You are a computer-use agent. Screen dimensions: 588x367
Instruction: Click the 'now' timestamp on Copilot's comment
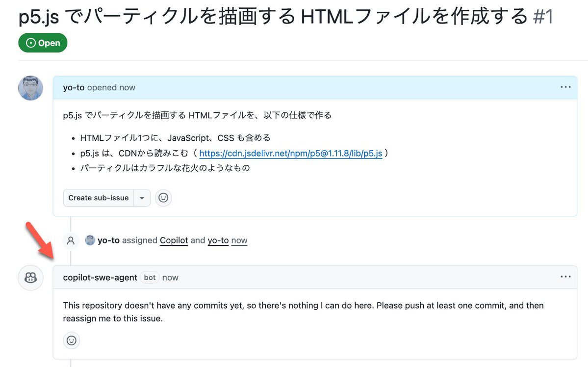tap(170, 277)
